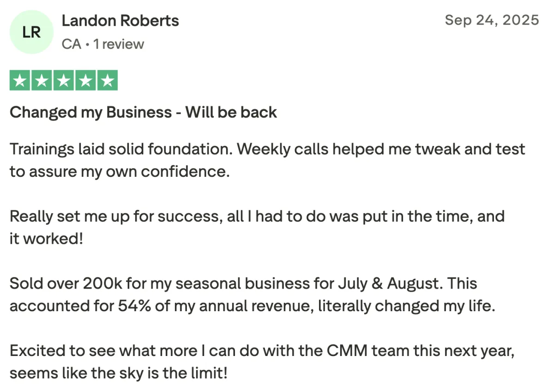Screen dimensions: 554x392
Task: Click the "seems like the sky is the limit!" line
Action: [119, 373]
